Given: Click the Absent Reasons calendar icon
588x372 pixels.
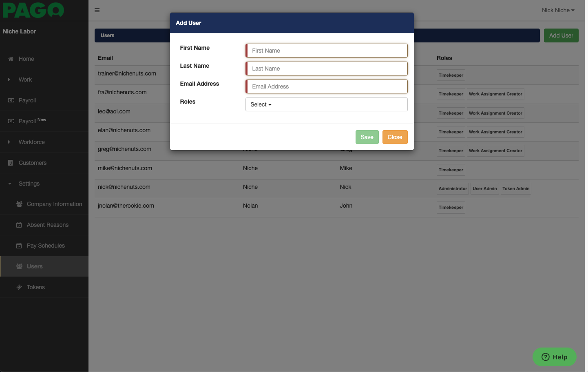Looking at the screenshot, I should pos(19,225).
